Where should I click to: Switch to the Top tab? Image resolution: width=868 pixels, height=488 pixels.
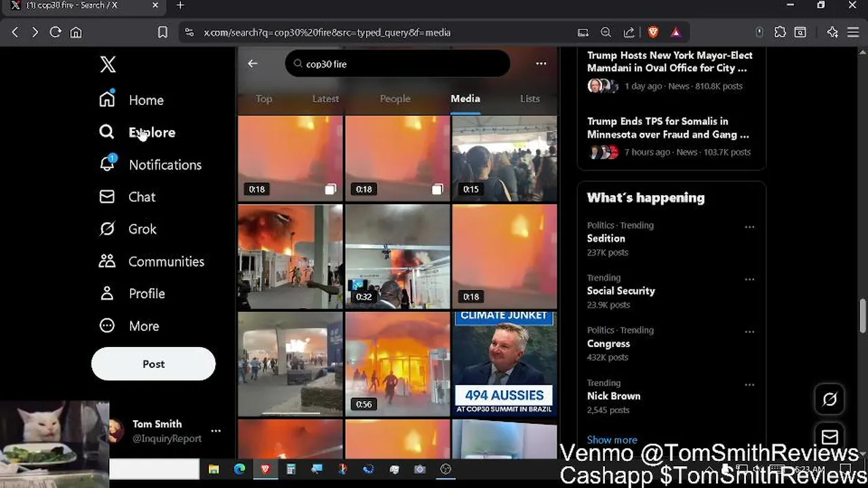click(x=264, y=98)
